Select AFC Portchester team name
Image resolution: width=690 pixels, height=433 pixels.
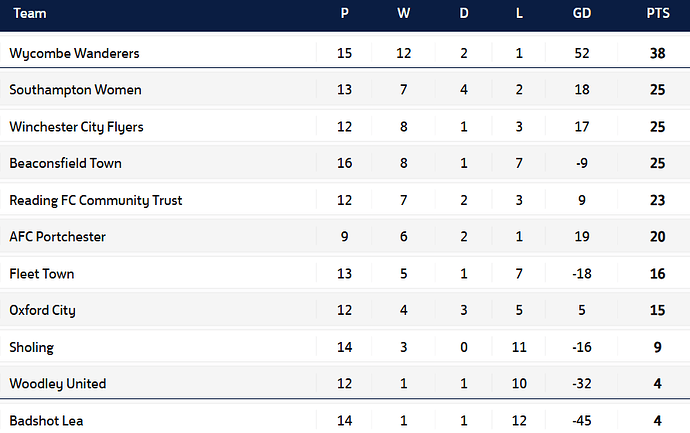pyautogui.click(x=57, y=237)
